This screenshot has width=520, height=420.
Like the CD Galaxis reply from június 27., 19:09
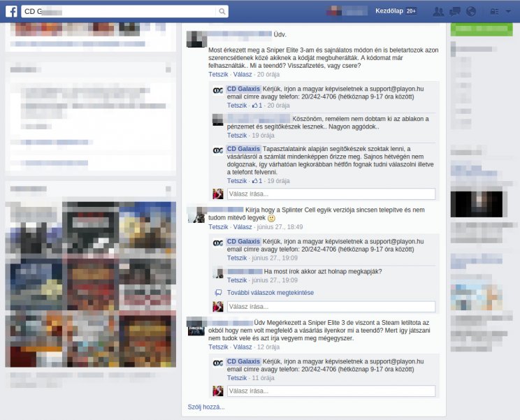click(x=237, y=258)
